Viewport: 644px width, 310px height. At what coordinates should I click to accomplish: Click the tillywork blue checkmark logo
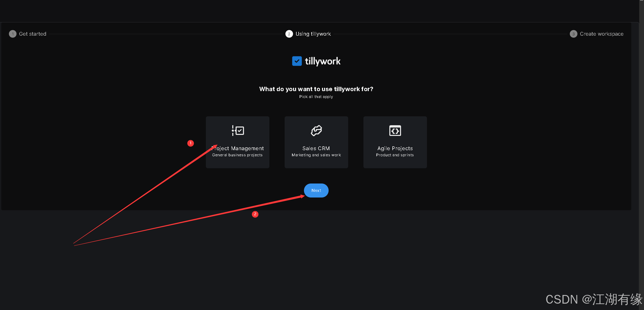click(x=297, y=61)
